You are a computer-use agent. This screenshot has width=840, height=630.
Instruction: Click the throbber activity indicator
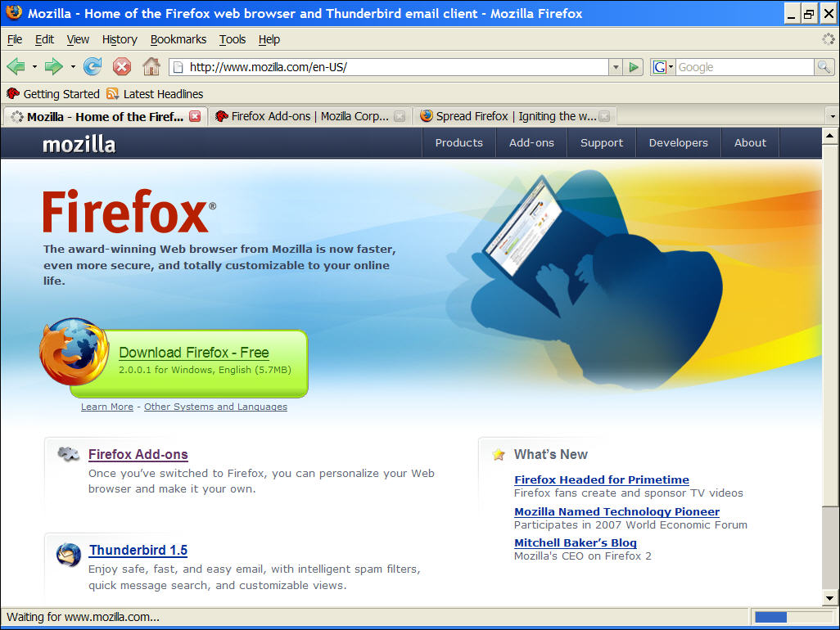(x=829, y=39)
